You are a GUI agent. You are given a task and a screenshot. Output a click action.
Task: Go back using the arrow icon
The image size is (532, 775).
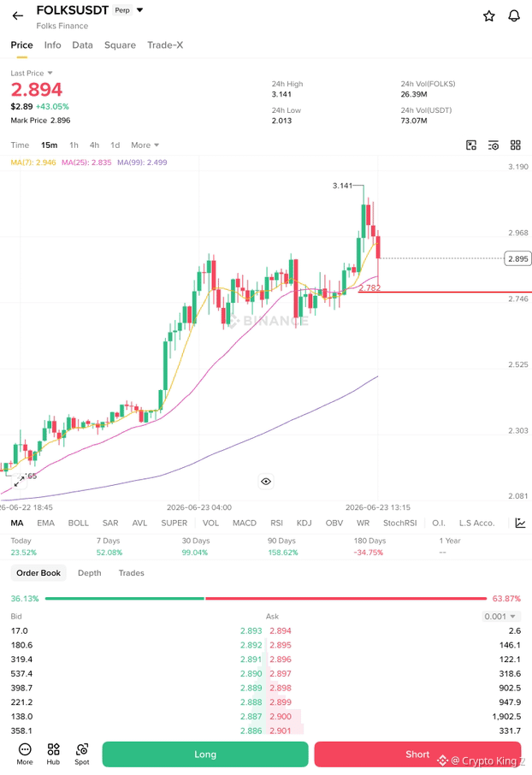[18, 15]
